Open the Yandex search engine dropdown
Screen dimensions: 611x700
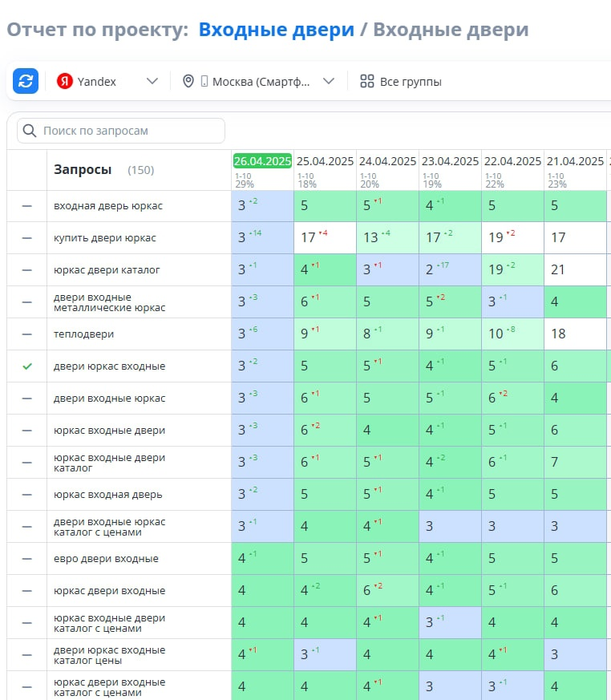tap(107, 81)
